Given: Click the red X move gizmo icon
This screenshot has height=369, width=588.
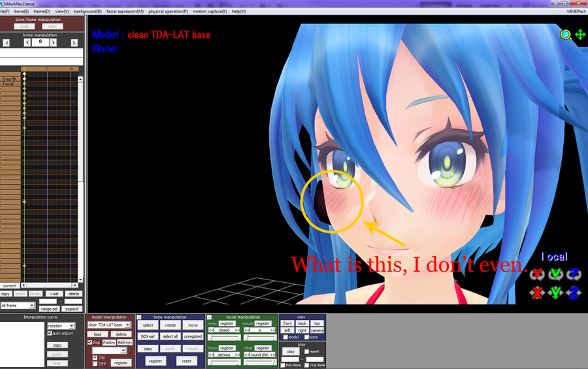Looking at the screenshot, I should [x=536, y=293].
